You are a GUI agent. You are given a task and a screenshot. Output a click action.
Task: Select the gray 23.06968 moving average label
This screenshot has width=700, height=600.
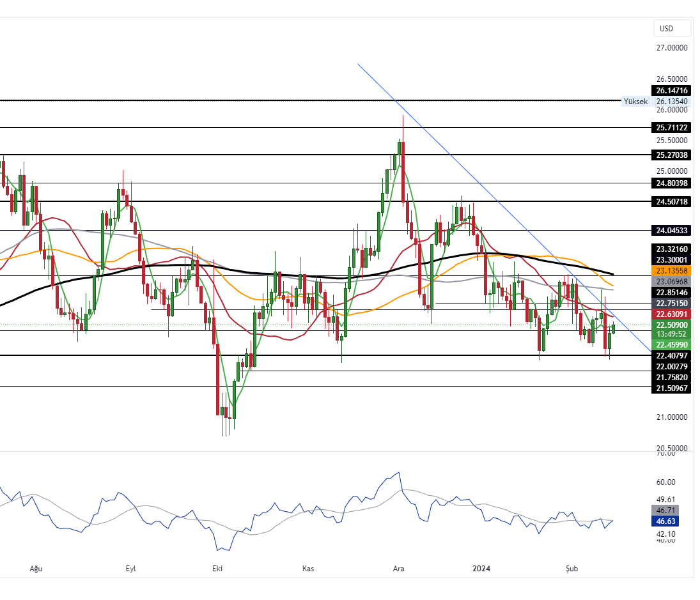point(671,281)
